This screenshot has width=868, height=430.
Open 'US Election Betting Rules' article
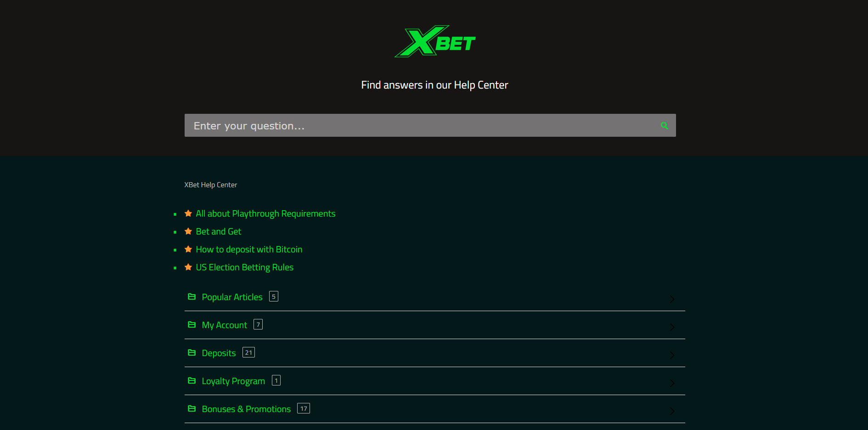tap(245, 268)
